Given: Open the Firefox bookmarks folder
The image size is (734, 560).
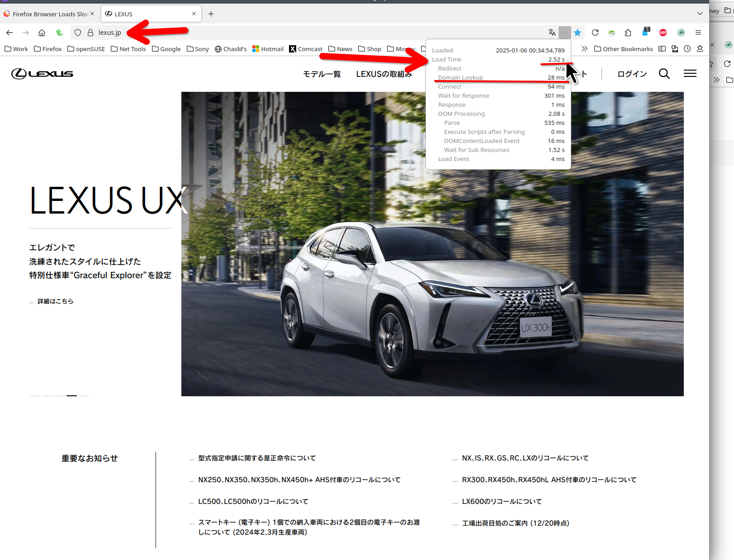Looking at the screenshot, I should pyautogui.click(x=48, y=49).
